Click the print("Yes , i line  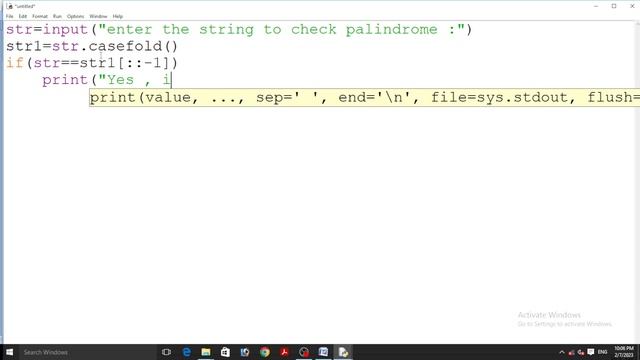pos(107,80)
